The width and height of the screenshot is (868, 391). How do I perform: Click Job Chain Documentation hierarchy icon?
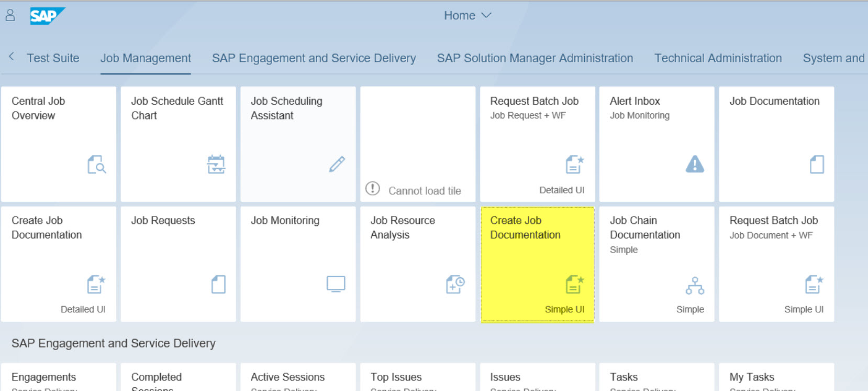(695, 286)
